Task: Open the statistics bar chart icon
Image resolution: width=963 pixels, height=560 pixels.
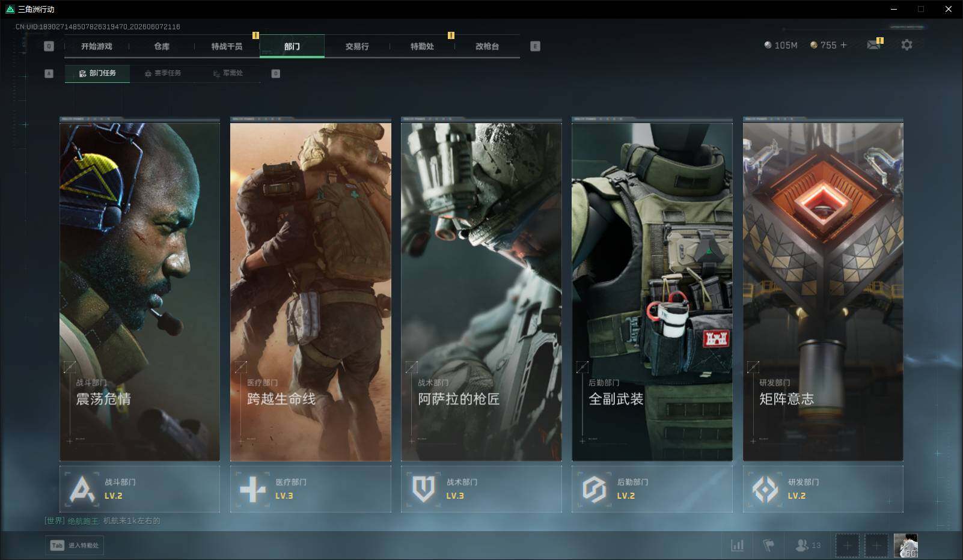Action: 737,545
